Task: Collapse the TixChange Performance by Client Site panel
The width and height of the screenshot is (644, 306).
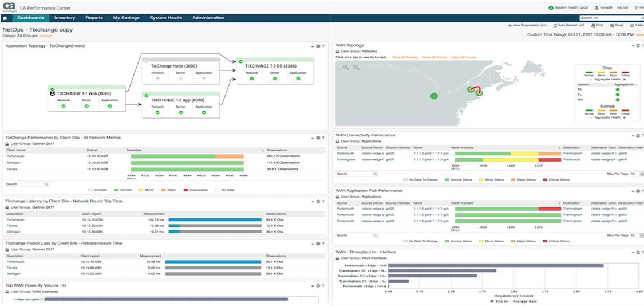Action: point(313,138)
